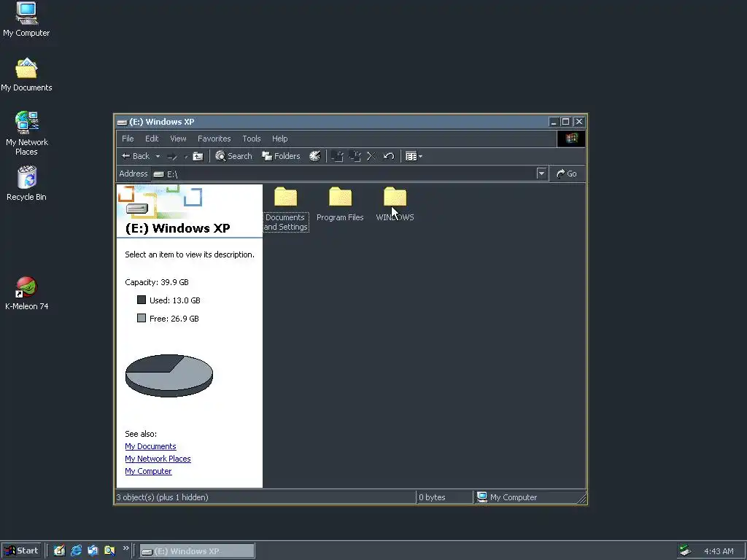Viewport: 747px width, 560px height.
Task: Toggle the Folders tree pane
Action: click(x=281, y=156)
